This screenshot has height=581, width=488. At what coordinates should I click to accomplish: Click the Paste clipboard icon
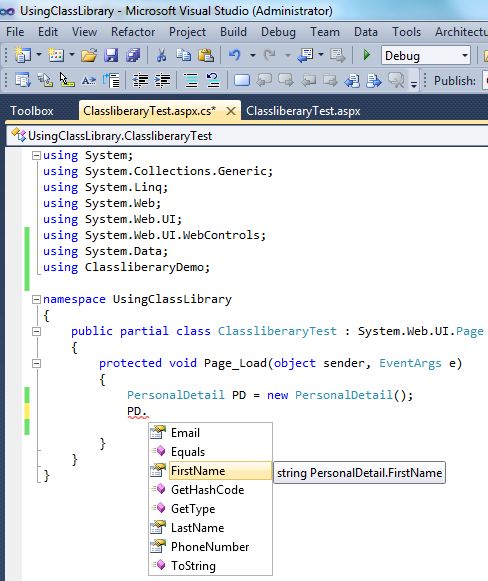tap(206, 56)
